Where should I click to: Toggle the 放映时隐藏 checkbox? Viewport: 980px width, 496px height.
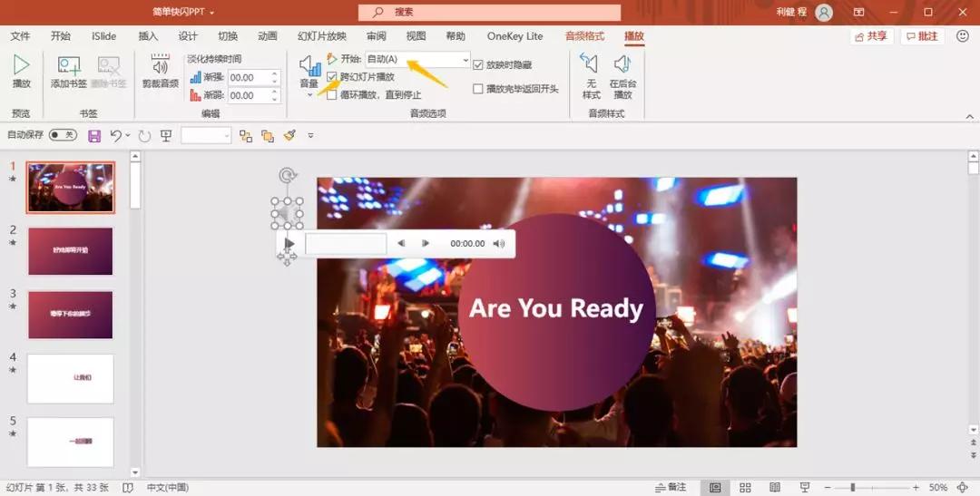click(x=478, y=65)
